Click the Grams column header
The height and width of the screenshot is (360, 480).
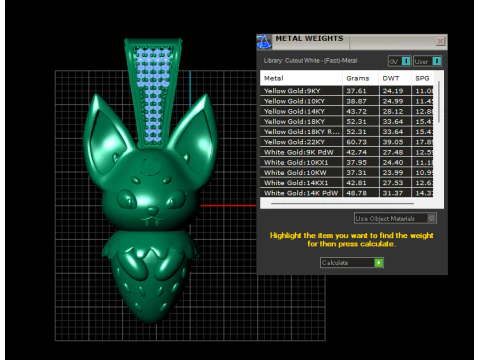(x=360, y=78)
